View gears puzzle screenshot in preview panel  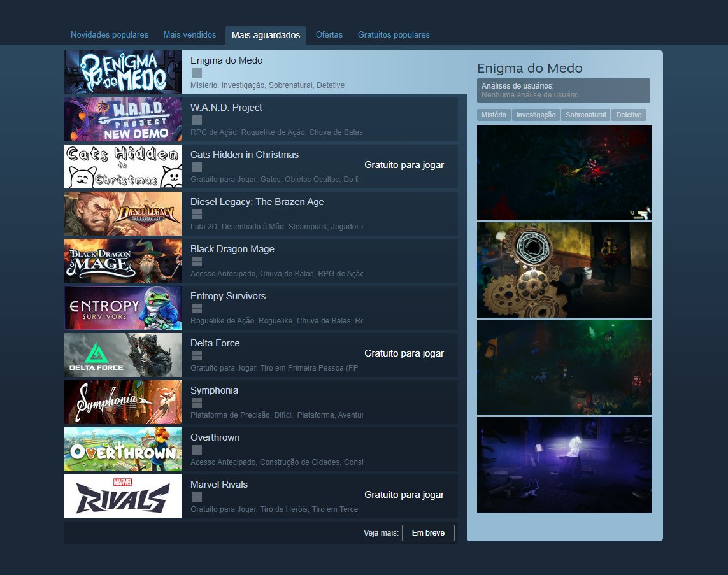[564, 270]
